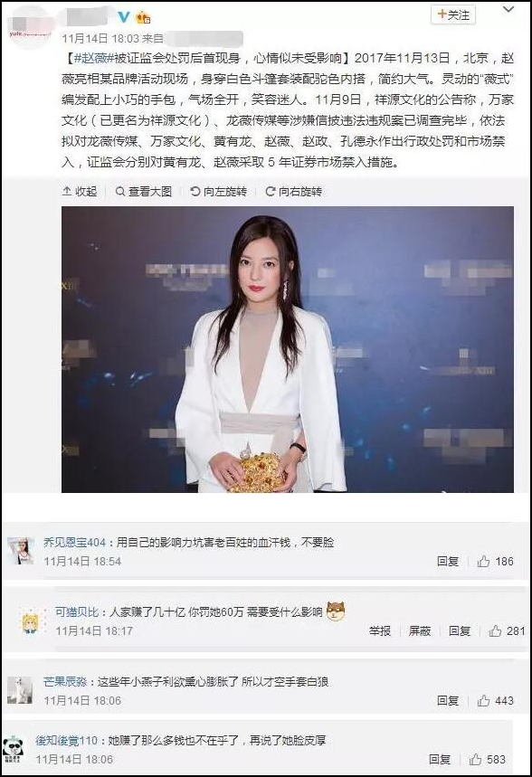532x777 pixels.
Task: Click the +关注 follow button
Action: (453, 14)
